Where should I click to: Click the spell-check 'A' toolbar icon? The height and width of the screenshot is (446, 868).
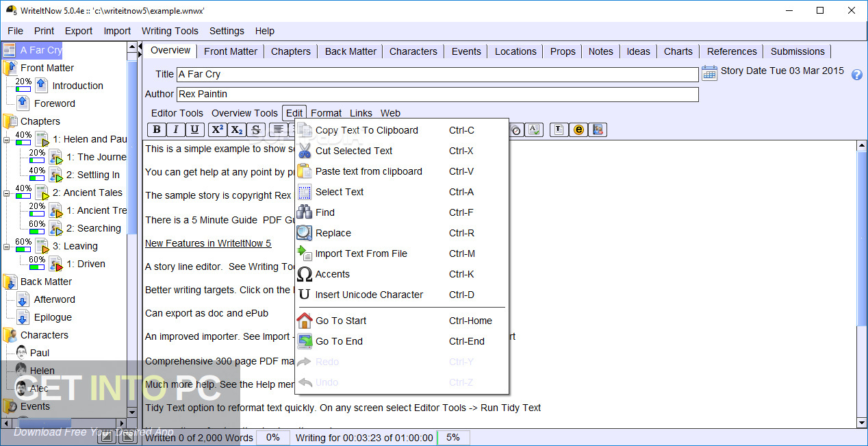pos(535,129)
